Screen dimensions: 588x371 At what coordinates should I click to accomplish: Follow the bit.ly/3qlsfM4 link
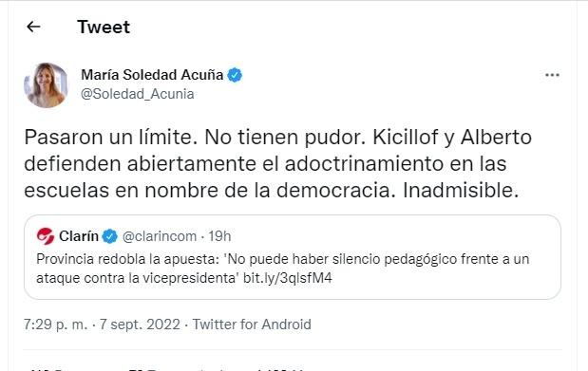[x=287, y=278]
